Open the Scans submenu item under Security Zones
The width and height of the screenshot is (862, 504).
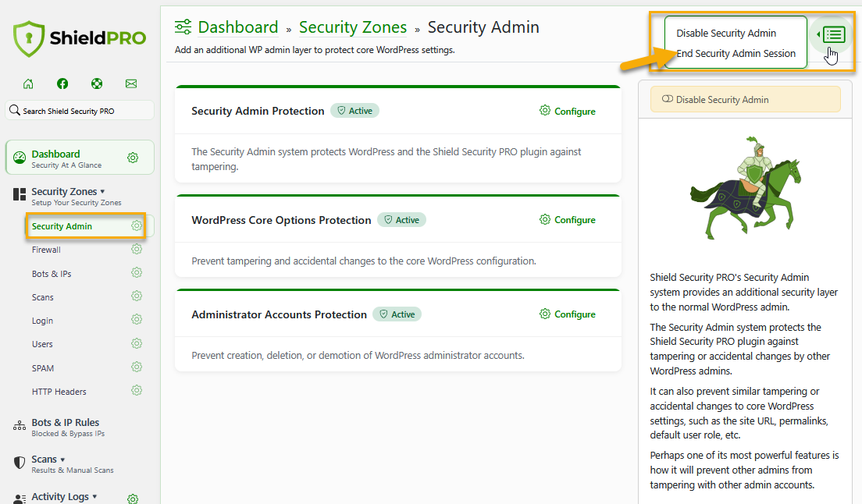[x=42, y=297]
